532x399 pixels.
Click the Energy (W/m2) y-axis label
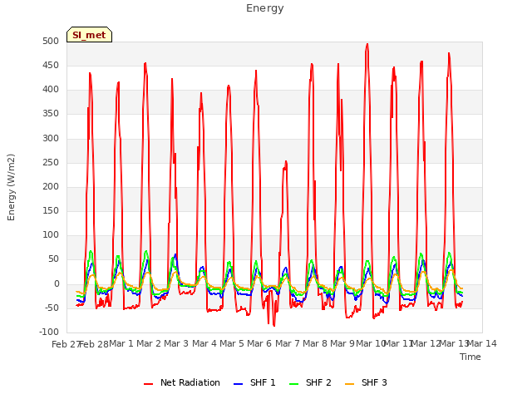click(11, 187)
